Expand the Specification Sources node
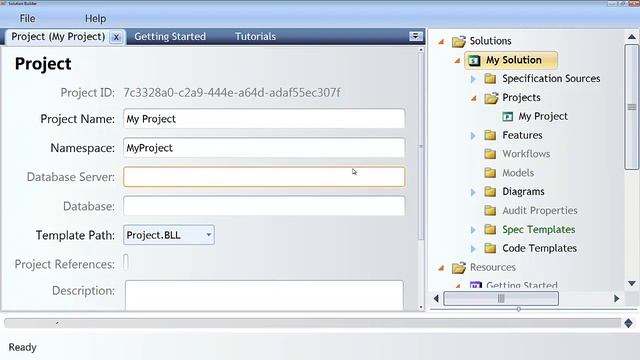 click(473, 79)
